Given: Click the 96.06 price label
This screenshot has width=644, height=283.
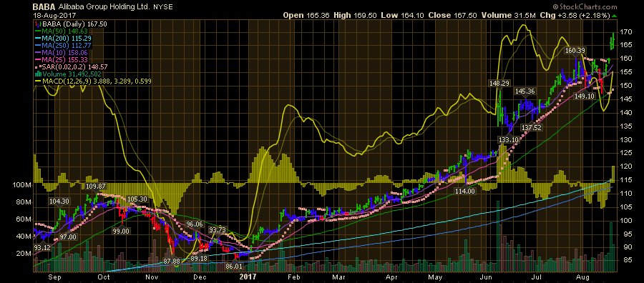Looking at the screenshot, I should (x=194, y=224).
